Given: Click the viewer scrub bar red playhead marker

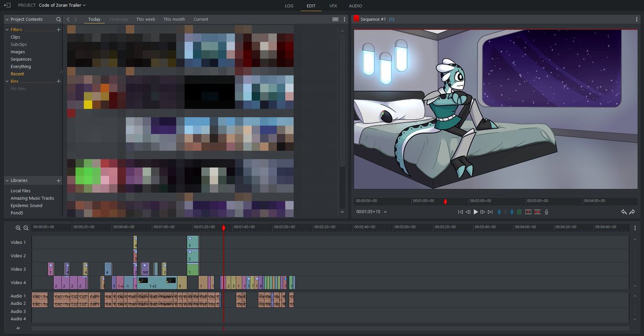Looking at the screenshot, I should 445,201.
